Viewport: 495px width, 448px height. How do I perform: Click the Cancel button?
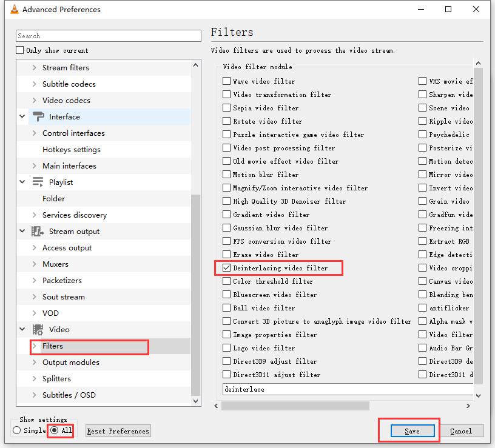click(x=460, y=431)
